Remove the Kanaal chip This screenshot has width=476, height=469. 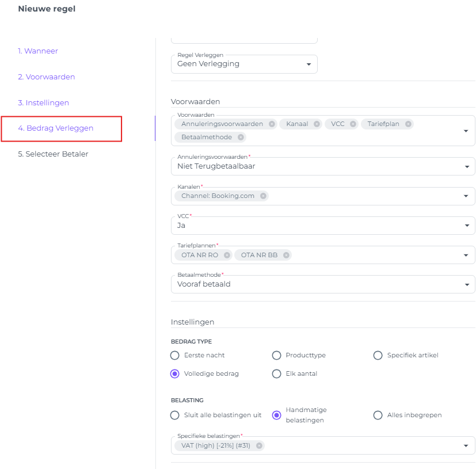317,124
